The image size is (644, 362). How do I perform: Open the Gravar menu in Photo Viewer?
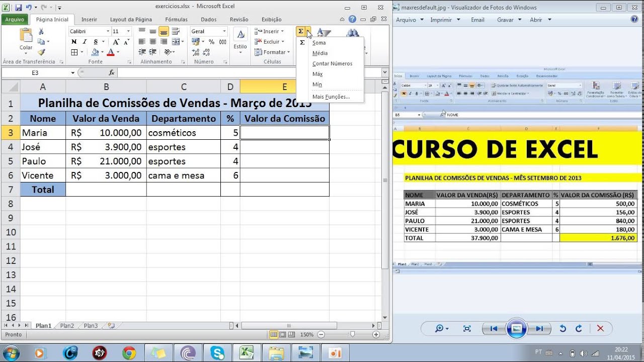(508, 20)
